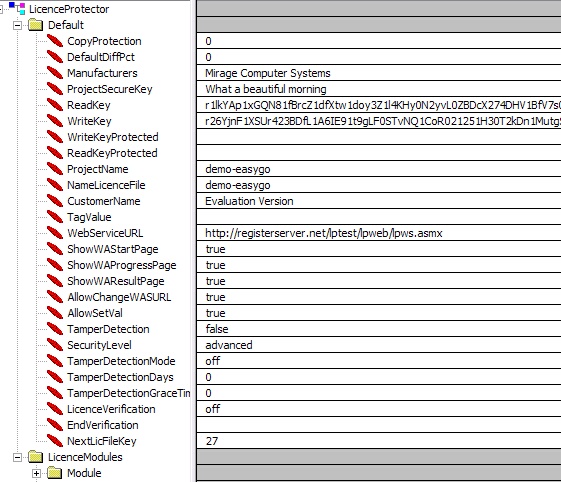Click the LicenceModules folder icon
Image resolution: width=561 pixels, height=482 pixels.
click(35, 457)
